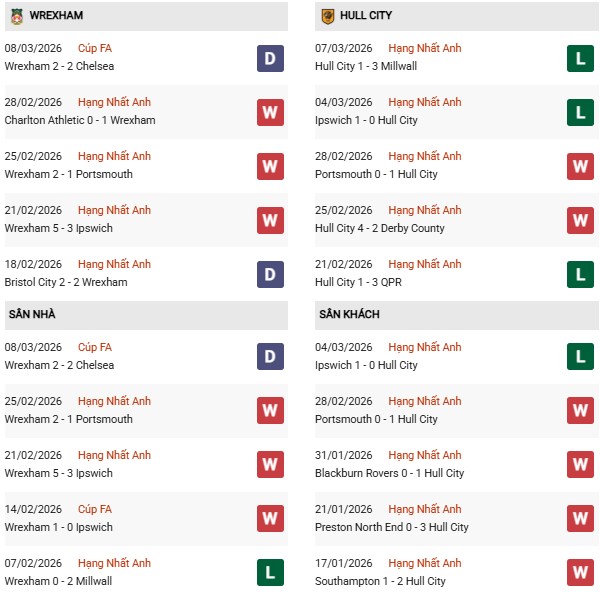Select the D badge beside Bristol City match
600x593 pixels.
pyautogui.click(x=269, y=274)
